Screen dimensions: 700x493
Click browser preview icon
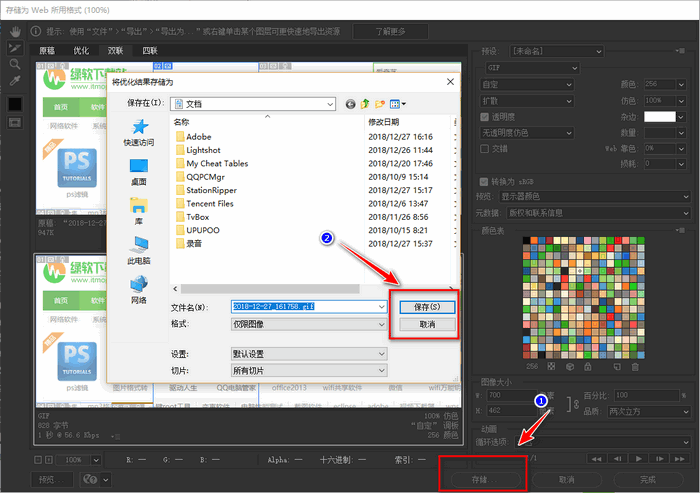click(90, 479)
